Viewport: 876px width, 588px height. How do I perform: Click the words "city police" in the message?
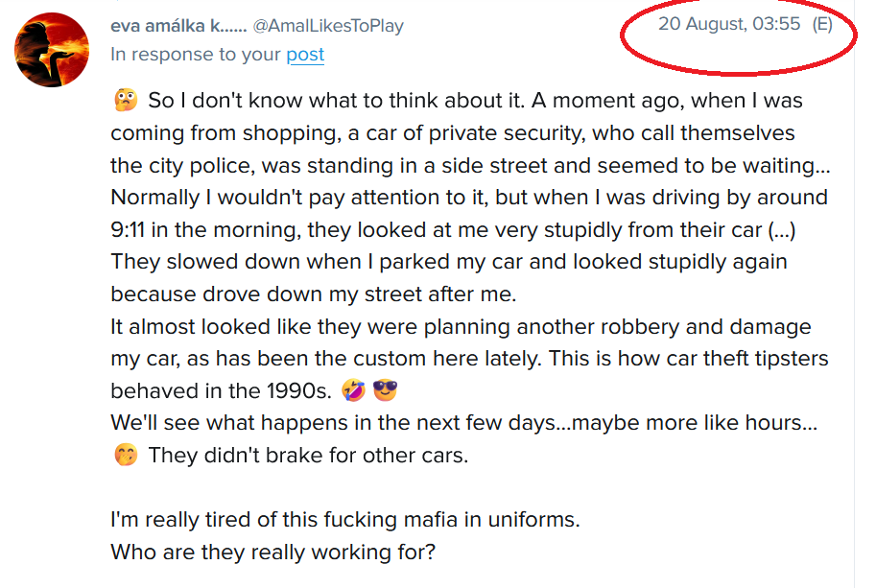click(x=198, y=165)
